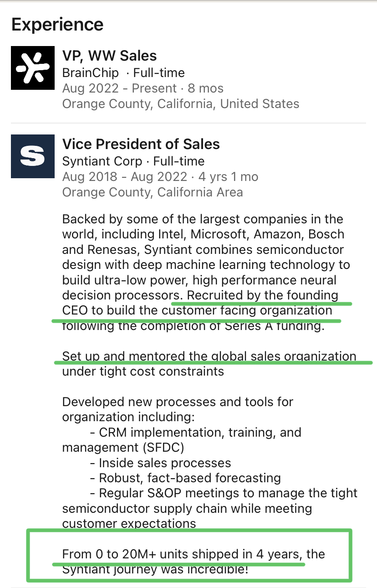Image resolution: width=377 pixels, height=588 pixels.
Task: Click the Syntiant Corp · Full-time company name
Action: 133,161
